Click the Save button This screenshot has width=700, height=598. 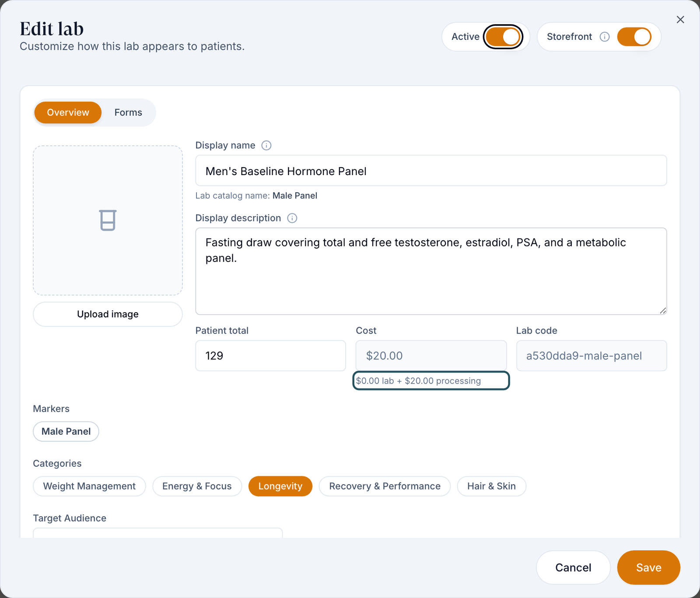tap(648, 567)
